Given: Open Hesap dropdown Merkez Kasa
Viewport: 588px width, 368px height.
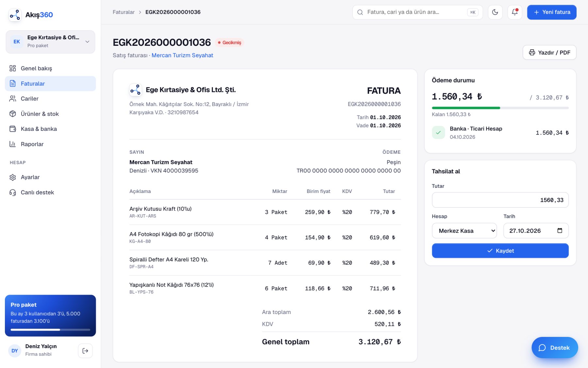Looking at the screenshot, I should click(x=464, y=231).
